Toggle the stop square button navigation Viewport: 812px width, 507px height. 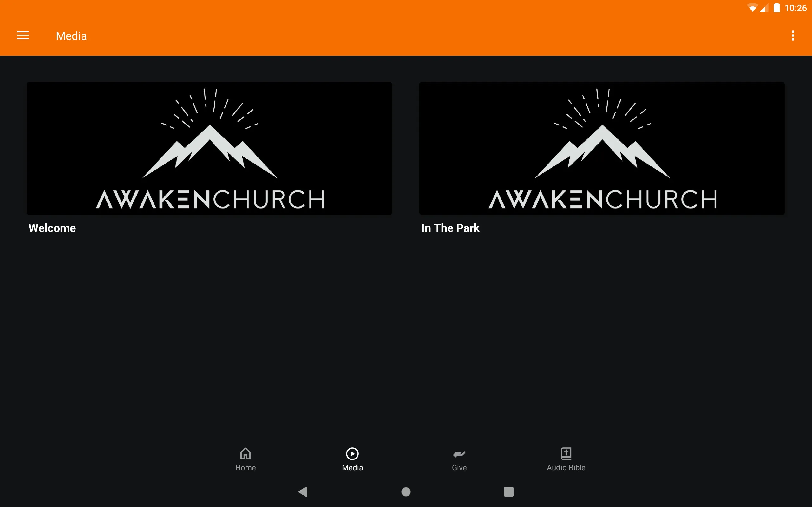click(507, 491)
